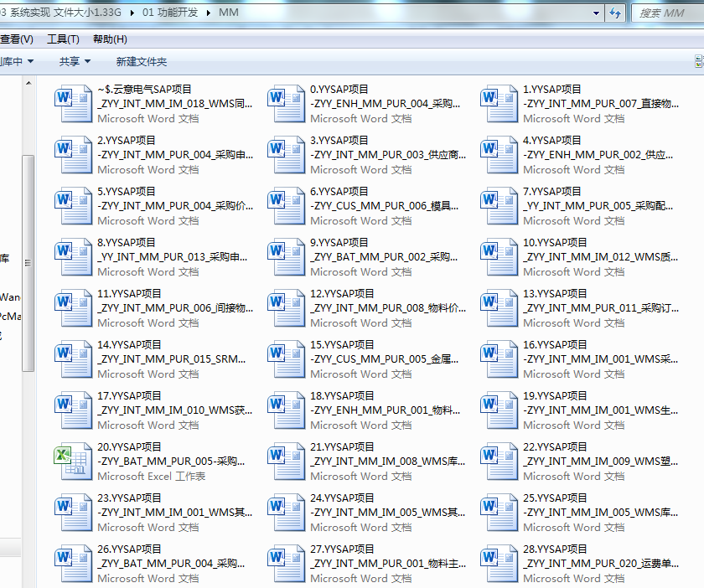
Task: Click the refresh icon beside address bar
Action: [615, 13]
